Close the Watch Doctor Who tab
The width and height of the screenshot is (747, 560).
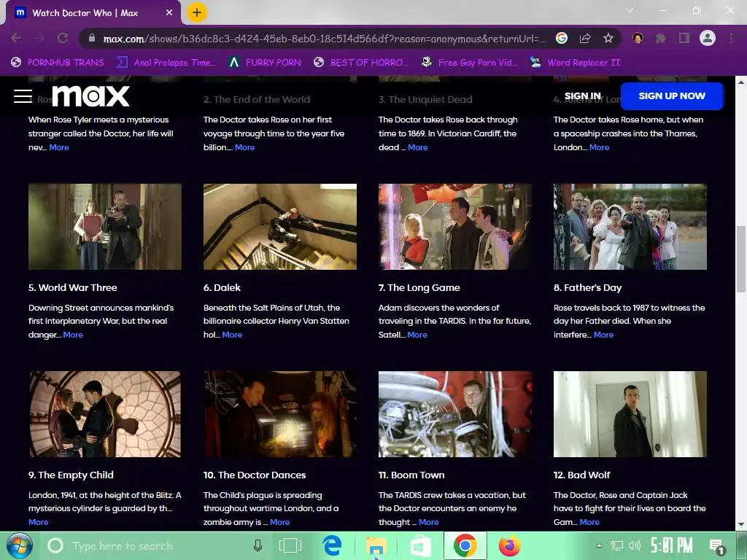(169, 13)
